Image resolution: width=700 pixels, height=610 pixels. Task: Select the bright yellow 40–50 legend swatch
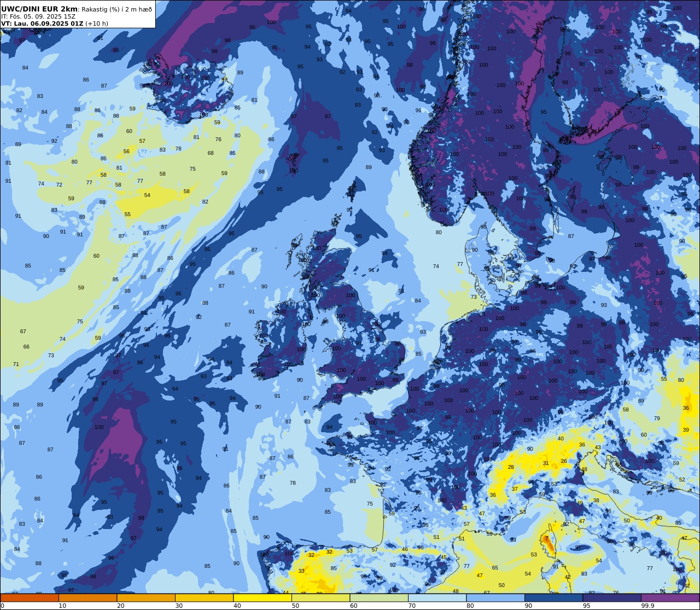click(x=262, y=598)
